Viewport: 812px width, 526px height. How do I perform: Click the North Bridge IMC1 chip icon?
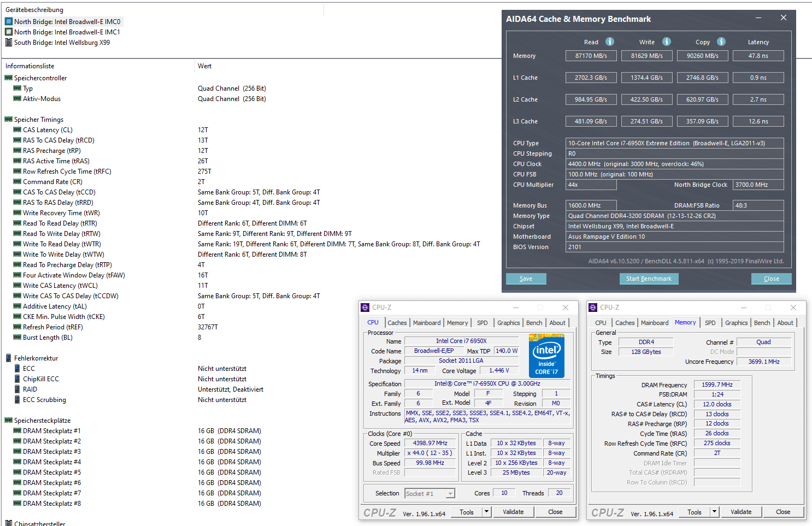(x=9, y=32)
